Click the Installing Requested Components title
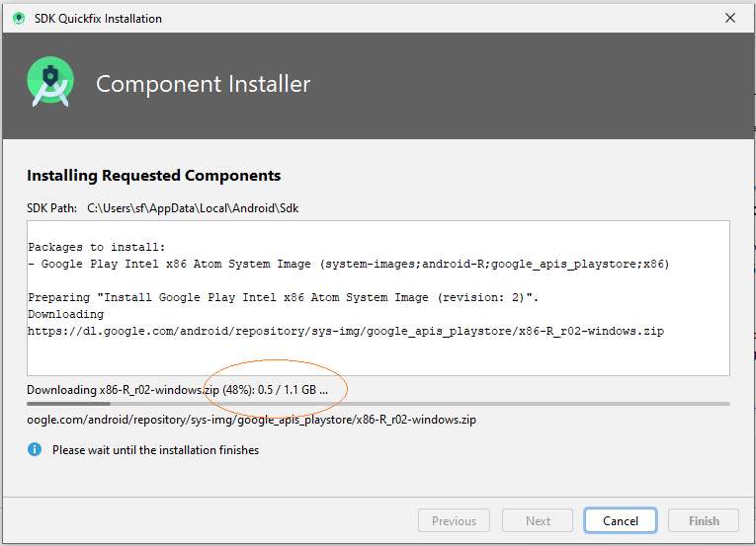 154,176
